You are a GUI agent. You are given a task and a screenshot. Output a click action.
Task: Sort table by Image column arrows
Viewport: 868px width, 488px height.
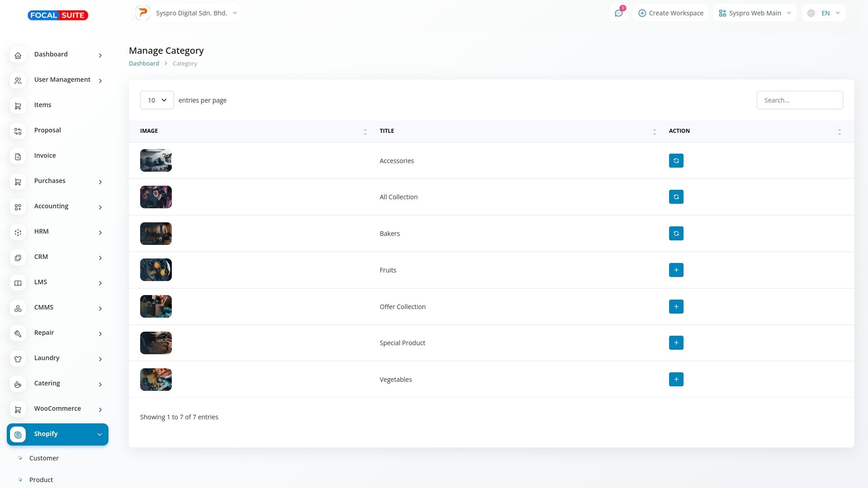(x=365, y=131)
